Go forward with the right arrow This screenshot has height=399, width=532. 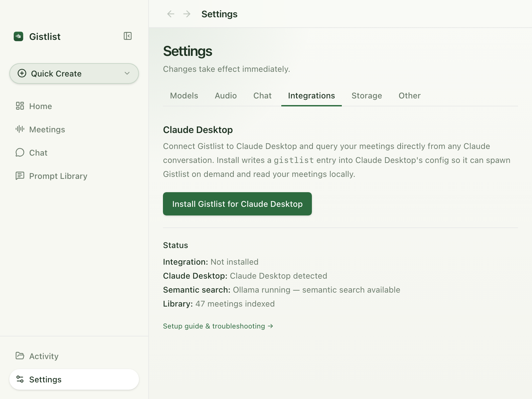(187, 14)
